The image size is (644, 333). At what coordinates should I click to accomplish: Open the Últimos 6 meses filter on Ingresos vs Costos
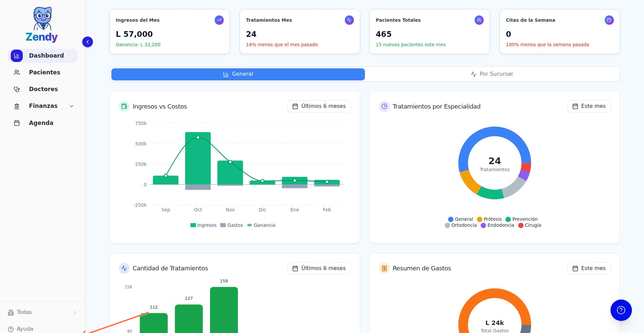[x=319, y=106]
